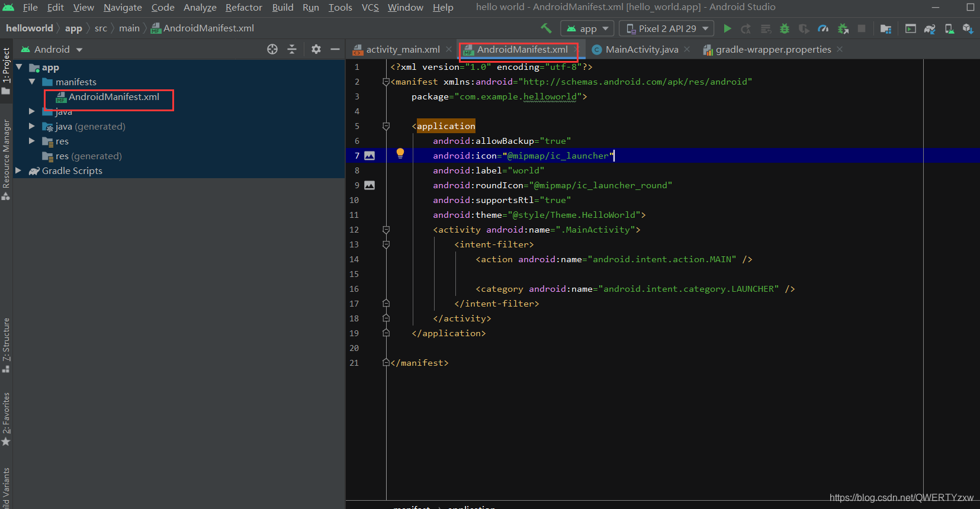Open the Tools menu

340,7
